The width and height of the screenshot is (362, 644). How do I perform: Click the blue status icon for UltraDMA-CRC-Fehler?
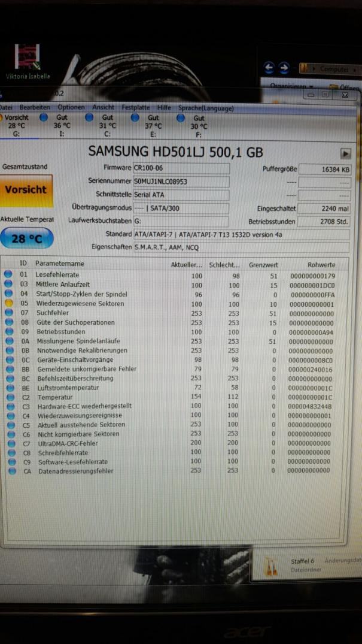pyautogui.click(x=12, y=443)
